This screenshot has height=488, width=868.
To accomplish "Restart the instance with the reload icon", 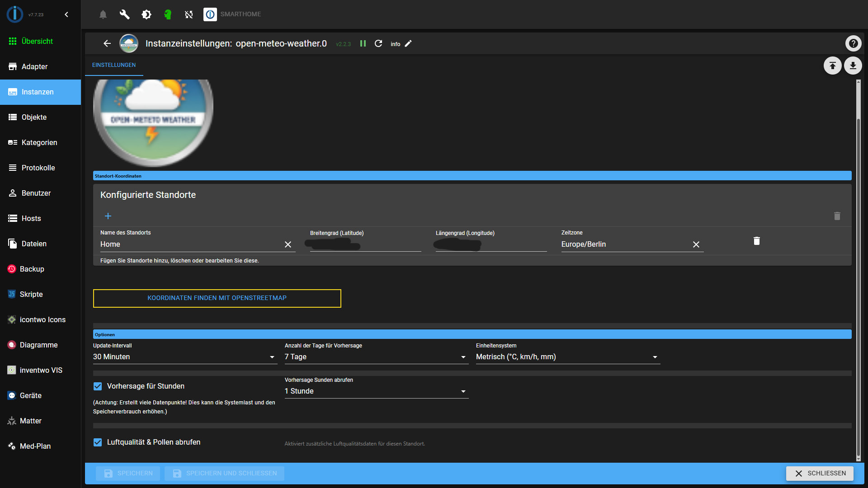I will coord(379,43).
